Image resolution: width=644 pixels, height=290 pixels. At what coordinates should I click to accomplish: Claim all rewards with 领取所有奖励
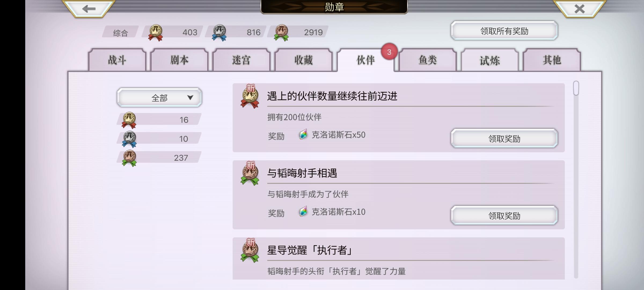504,31
